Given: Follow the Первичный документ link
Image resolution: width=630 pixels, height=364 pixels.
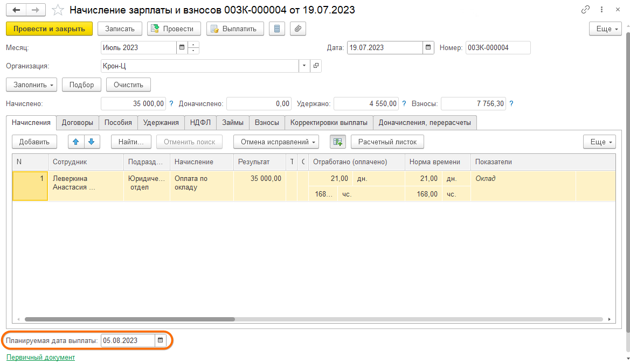Looking at the screenshot, I should pos(40,357).
